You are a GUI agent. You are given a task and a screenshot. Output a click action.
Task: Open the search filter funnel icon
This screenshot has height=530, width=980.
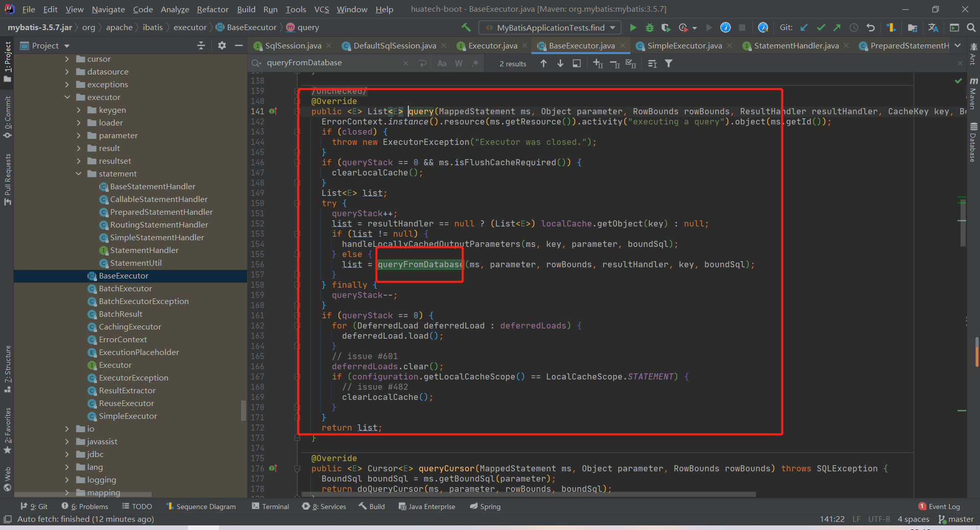669,63
